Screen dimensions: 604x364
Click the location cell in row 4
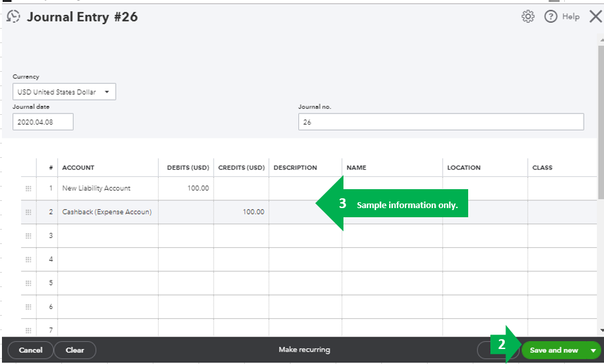point(485,260)
